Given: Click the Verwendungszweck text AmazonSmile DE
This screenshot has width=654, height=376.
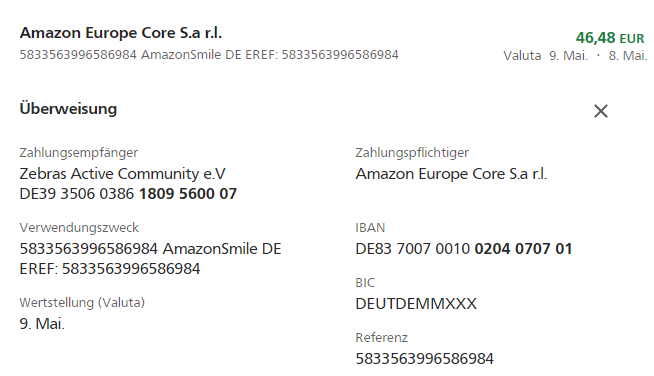Looking at the screenshot, I should tap(222, 249).
